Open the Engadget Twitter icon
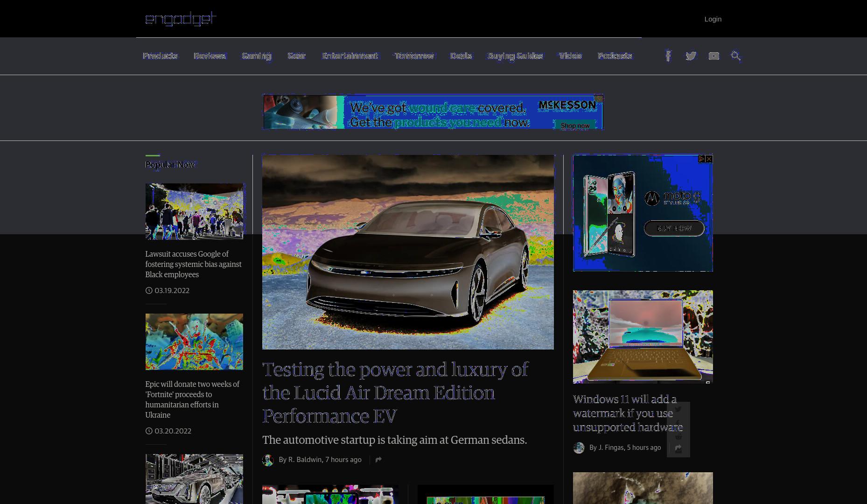867x504 pixels. click(x=691, y=56)
